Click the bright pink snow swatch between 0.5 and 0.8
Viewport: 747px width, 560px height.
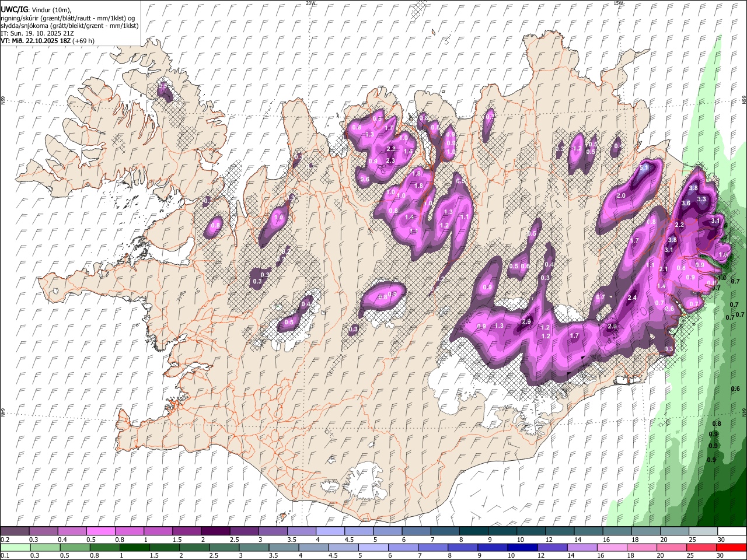101,531
